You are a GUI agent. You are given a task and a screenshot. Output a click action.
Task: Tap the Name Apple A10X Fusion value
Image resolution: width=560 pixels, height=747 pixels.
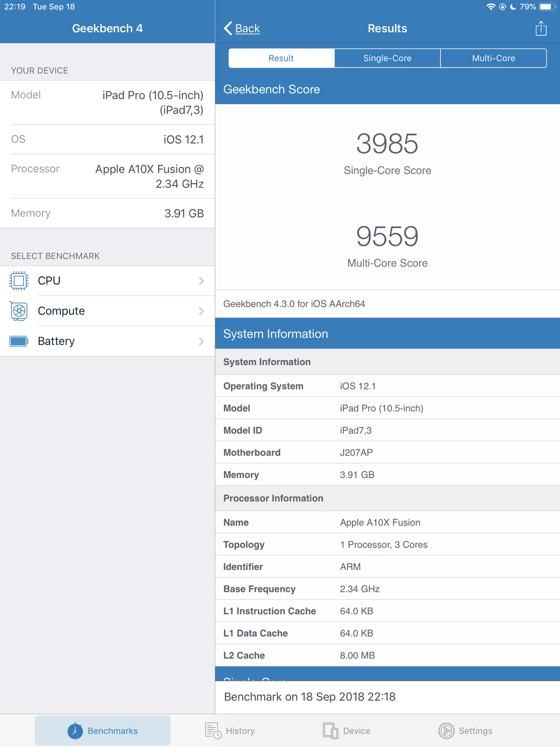[x=380, y=522]
